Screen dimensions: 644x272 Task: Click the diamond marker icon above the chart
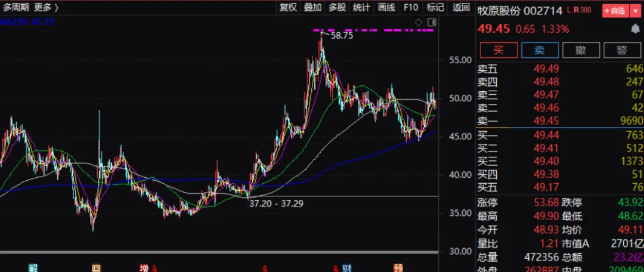pos(418,22)
